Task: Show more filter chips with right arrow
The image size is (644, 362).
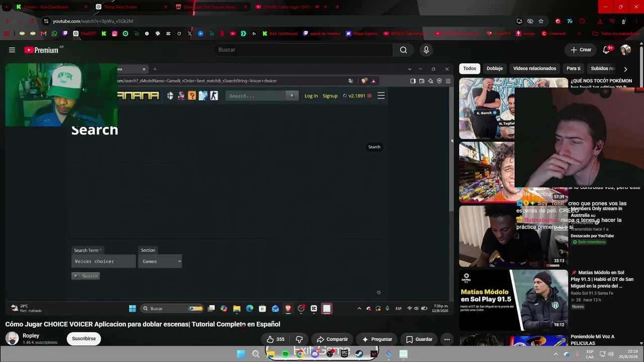Action: pos(625,69)
